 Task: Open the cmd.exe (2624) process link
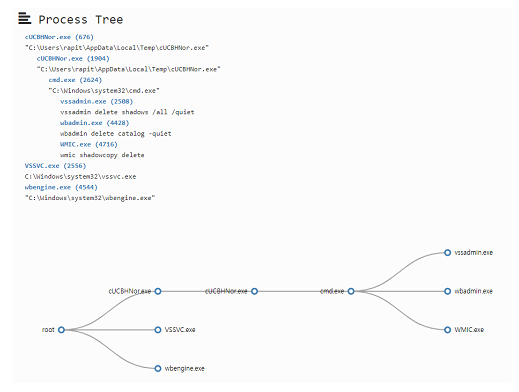75,80
